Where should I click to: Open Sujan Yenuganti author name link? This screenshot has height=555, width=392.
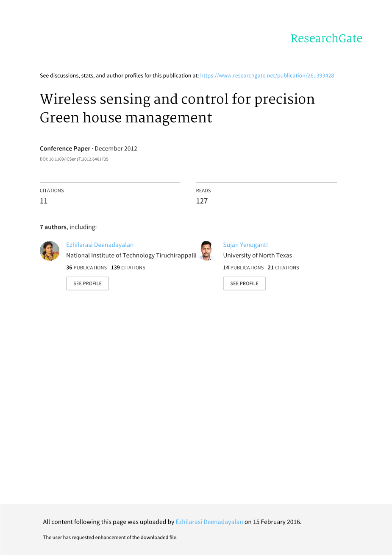pyautogui.click(x=245, y=245)
